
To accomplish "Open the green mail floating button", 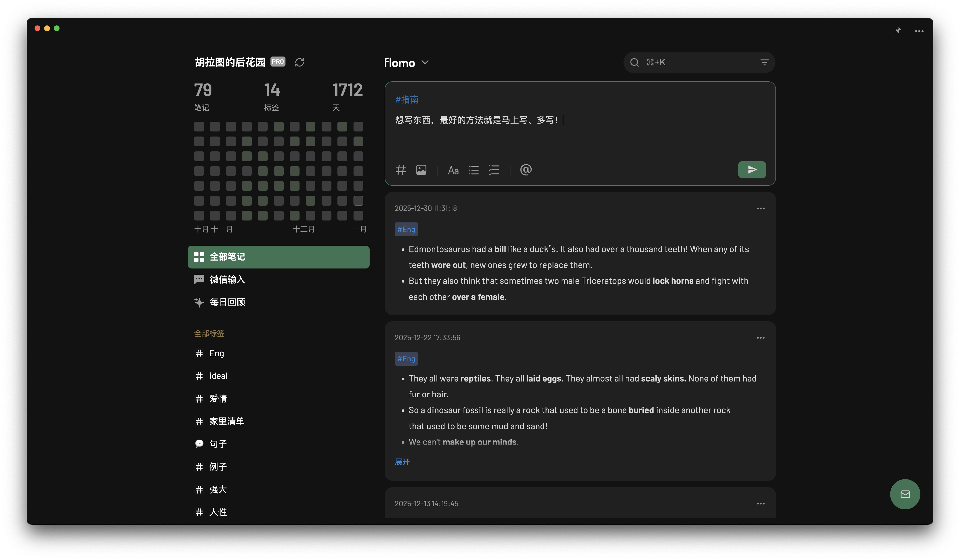I will [905, 494].
